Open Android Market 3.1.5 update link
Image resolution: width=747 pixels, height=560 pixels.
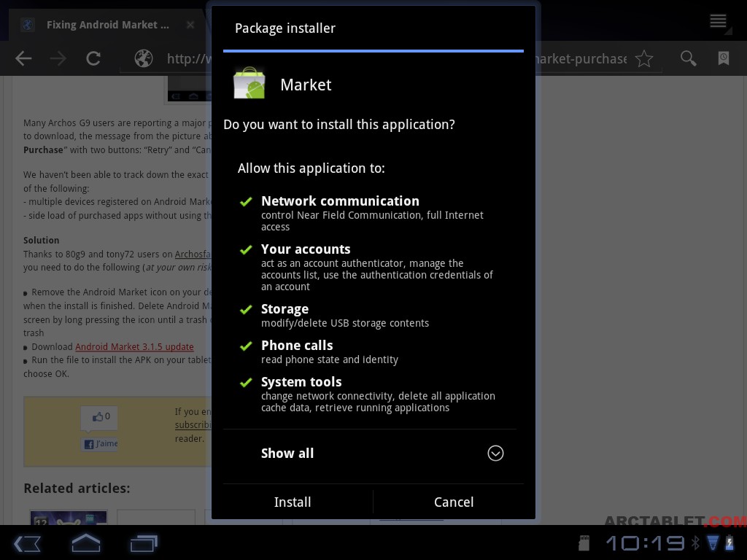134,346
